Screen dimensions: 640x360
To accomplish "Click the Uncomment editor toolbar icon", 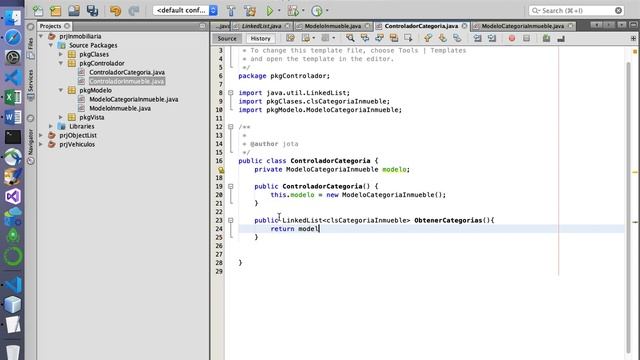I will 561,38.
